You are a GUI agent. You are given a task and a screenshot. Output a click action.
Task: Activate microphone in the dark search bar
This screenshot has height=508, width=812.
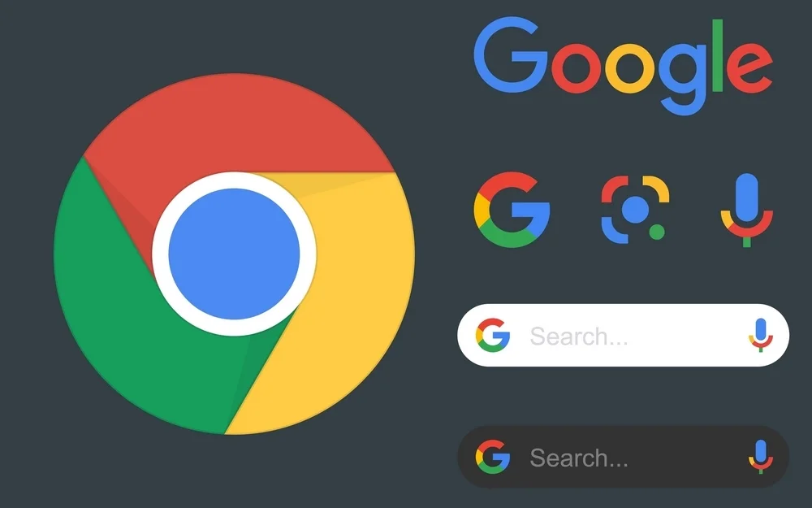click(760, 457)
